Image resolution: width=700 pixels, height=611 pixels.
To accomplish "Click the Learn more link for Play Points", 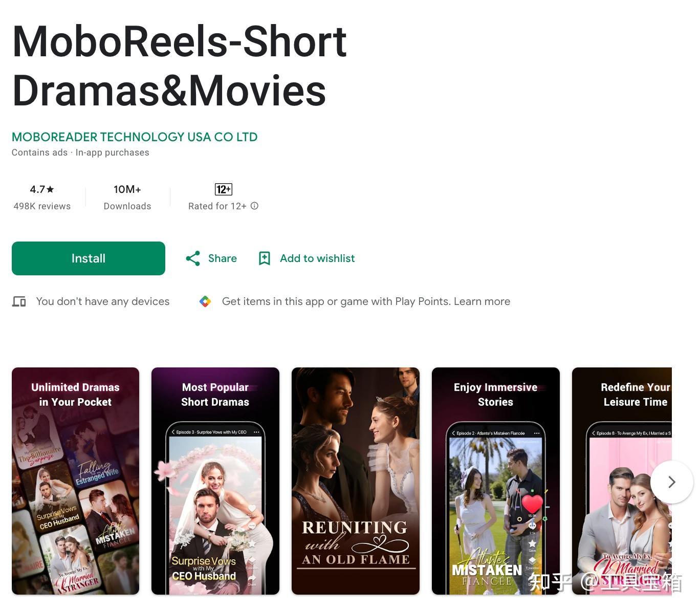I will (482, 301).
